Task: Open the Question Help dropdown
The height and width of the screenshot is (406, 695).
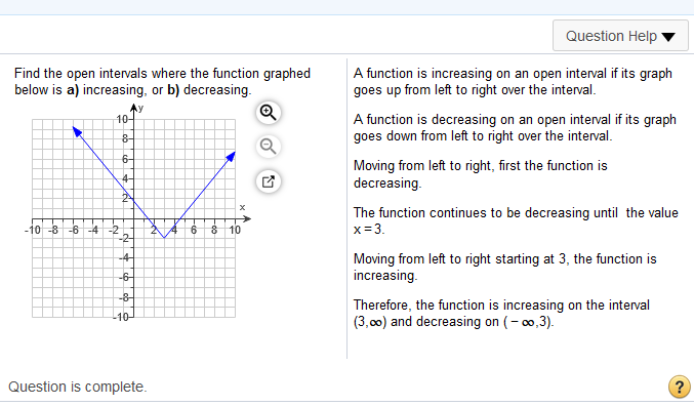Action: (620, 36)
